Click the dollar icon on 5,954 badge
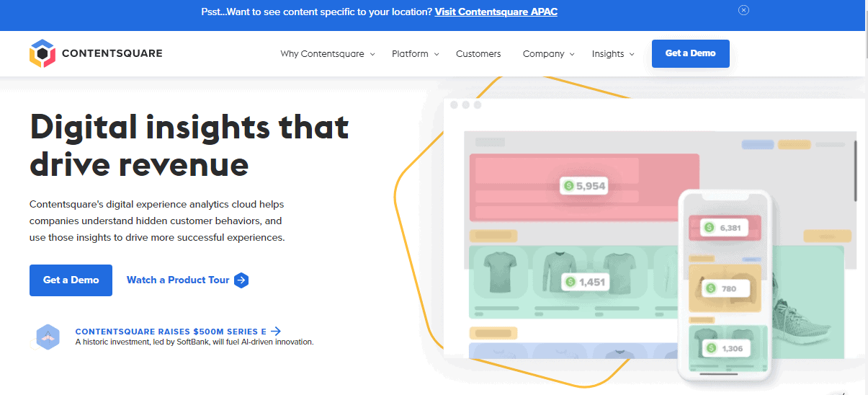Viewport: 868px width, 395px height. (x=569, y=186)
